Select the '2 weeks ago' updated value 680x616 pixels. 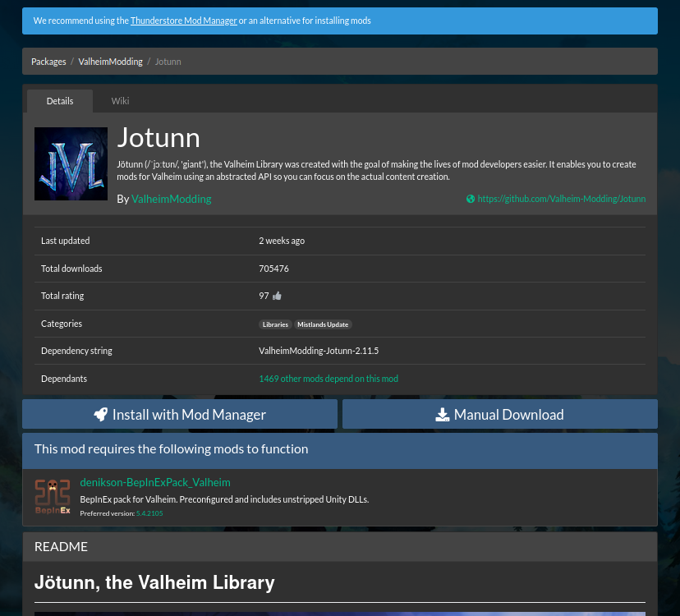(x=282, y=241)
